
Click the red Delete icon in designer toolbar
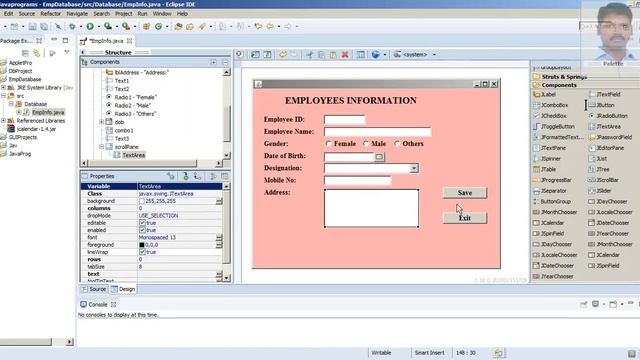345,54
